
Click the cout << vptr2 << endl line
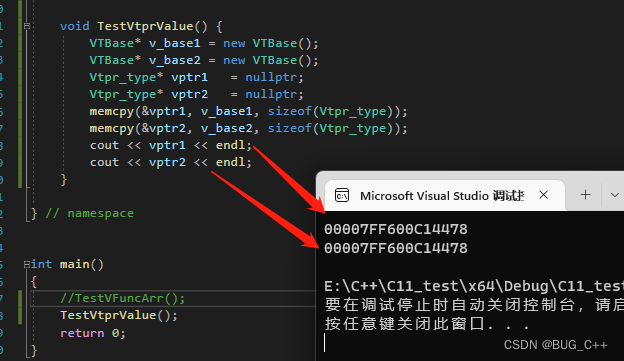point(171,162)
